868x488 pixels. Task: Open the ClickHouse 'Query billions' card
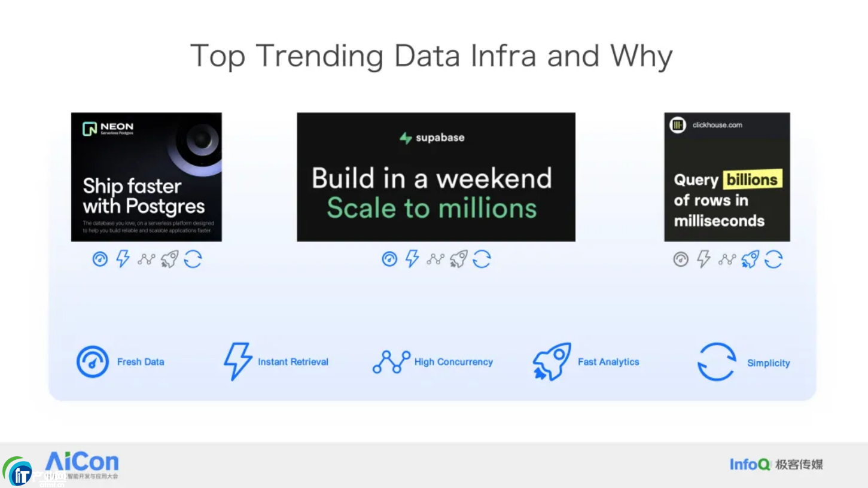[727, 177]
